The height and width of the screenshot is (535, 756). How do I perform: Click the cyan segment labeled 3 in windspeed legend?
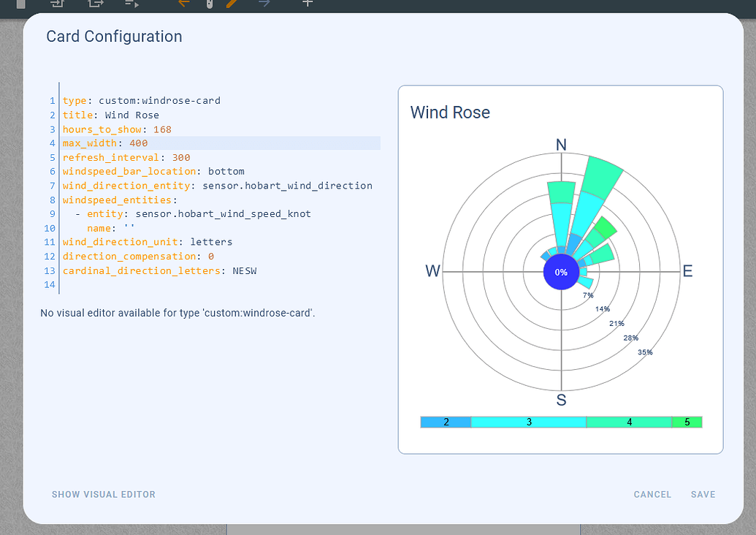(x=528, y=422)
